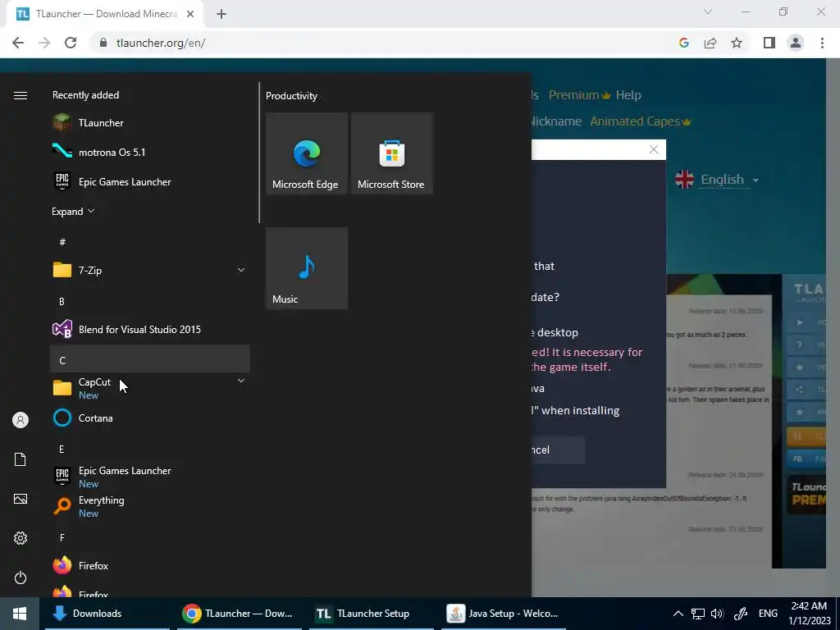Open Premium link on TLauncher site

coord(580,95)
